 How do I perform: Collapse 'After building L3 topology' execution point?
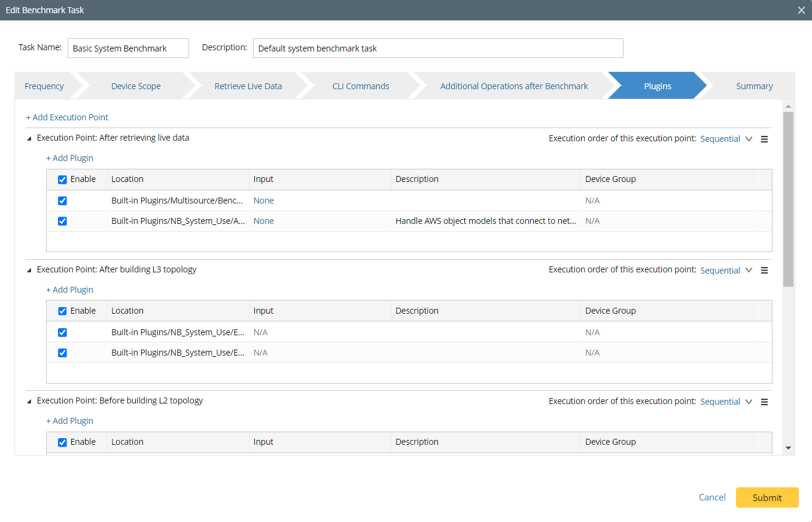tap(29, 270)
